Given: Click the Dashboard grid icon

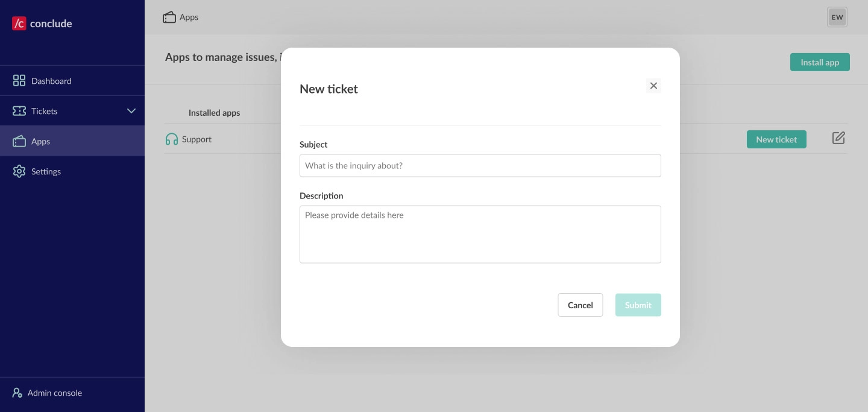Looking at the screenshot, I should 19,81.
